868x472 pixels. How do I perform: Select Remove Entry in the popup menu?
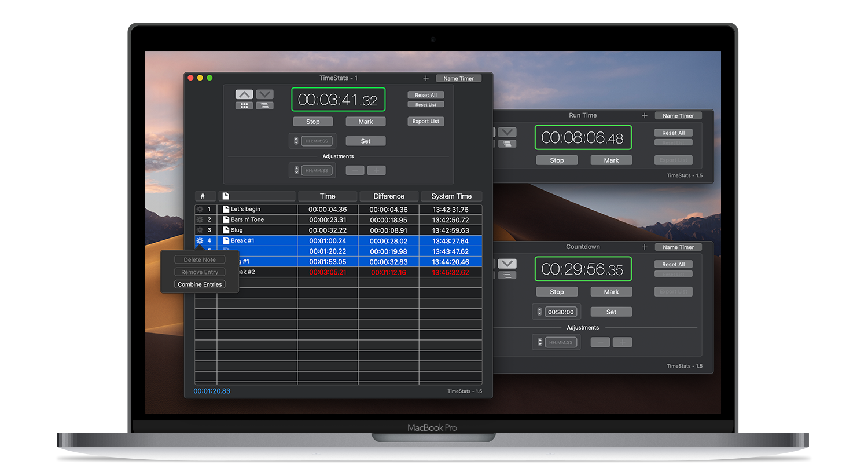[200, 272]
